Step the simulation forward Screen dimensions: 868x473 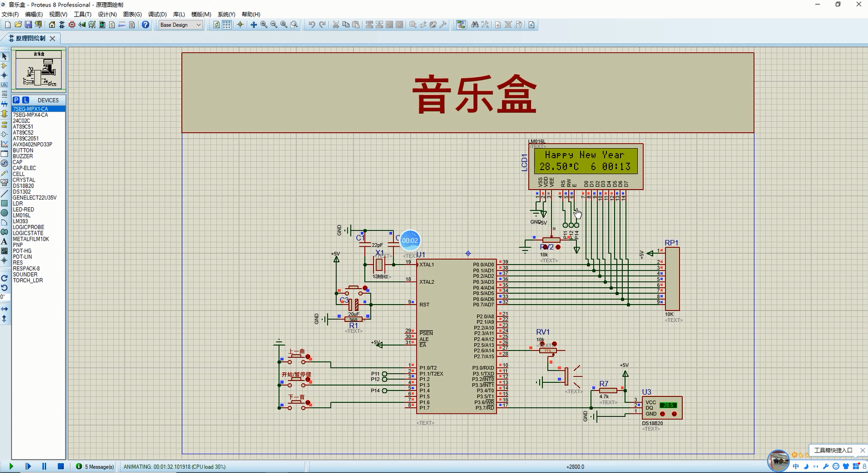[28, 466]
